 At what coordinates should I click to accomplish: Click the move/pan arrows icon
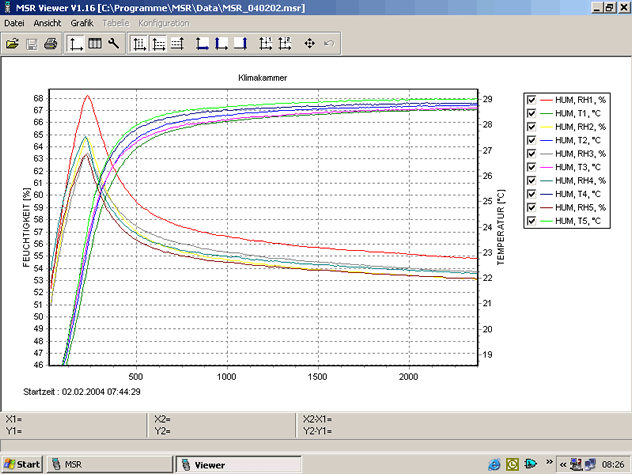pyautogui.click(x=309, y=44)
